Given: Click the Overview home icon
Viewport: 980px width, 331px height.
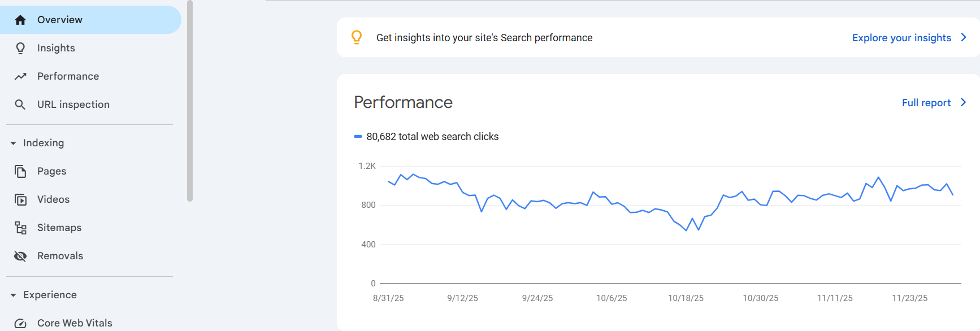Looking at the screenshot, I should (x=20, y=20).
